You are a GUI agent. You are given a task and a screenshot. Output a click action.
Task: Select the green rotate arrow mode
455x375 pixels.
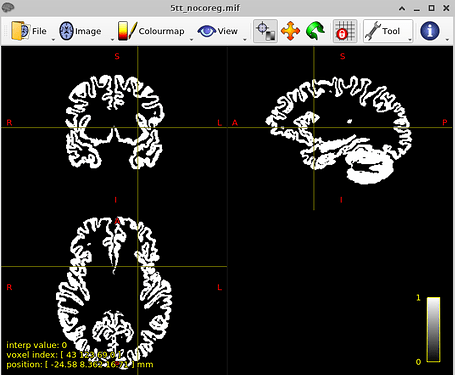[315, 31]
